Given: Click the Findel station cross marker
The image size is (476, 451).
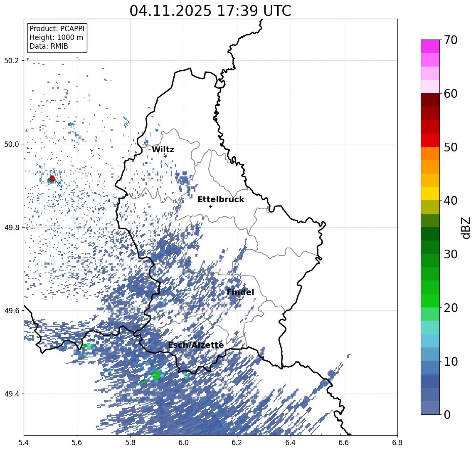Looking at the screenshot, I should 240,300.
